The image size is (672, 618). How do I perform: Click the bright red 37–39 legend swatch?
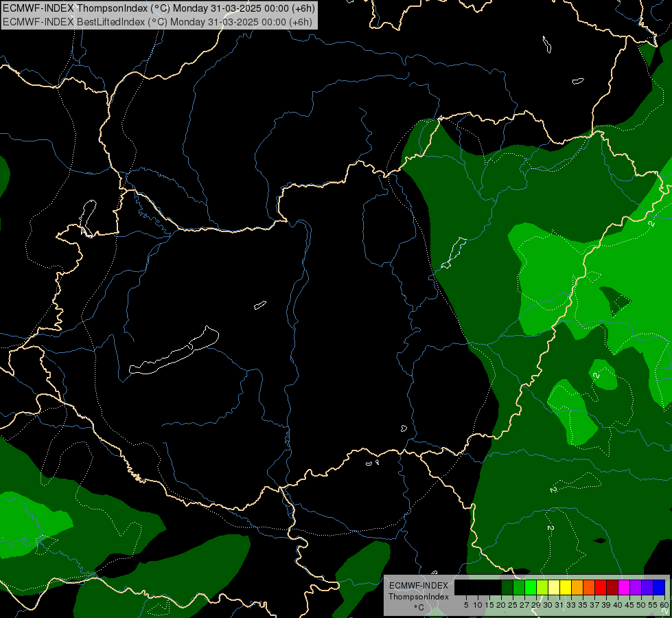point(601,587)
